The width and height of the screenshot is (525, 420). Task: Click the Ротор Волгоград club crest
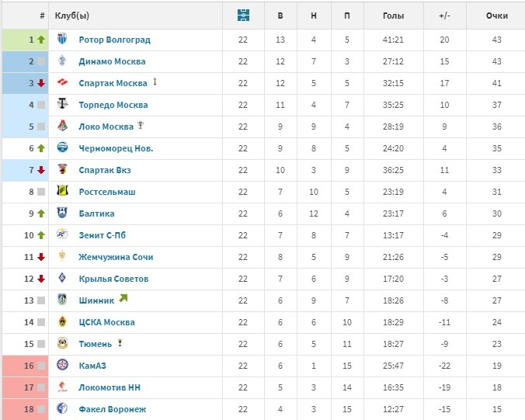pyautogui.click(x=62, y=39)
